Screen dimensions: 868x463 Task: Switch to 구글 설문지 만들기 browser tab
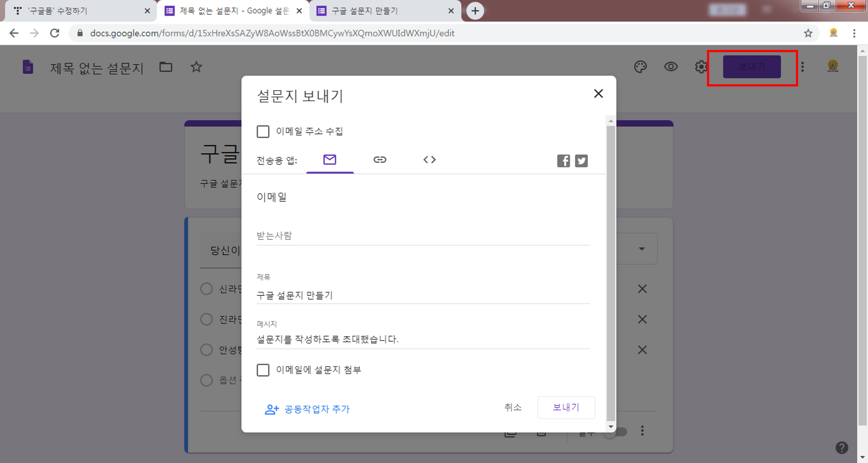tap(384, 11)
